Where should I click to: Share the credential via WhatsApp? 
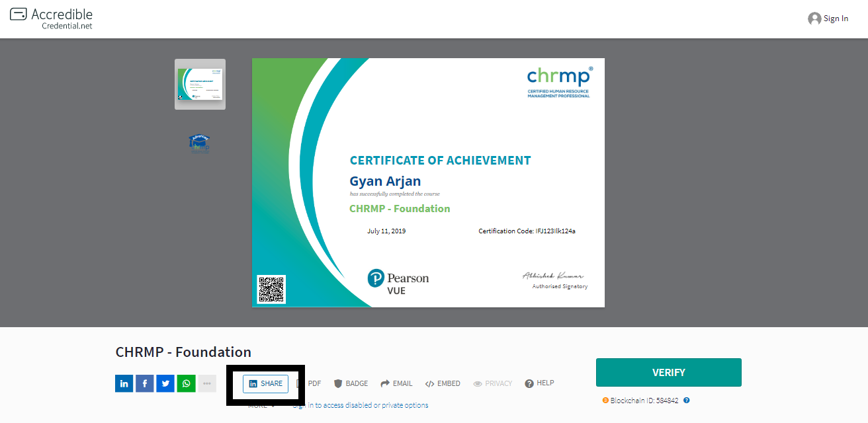186,383
